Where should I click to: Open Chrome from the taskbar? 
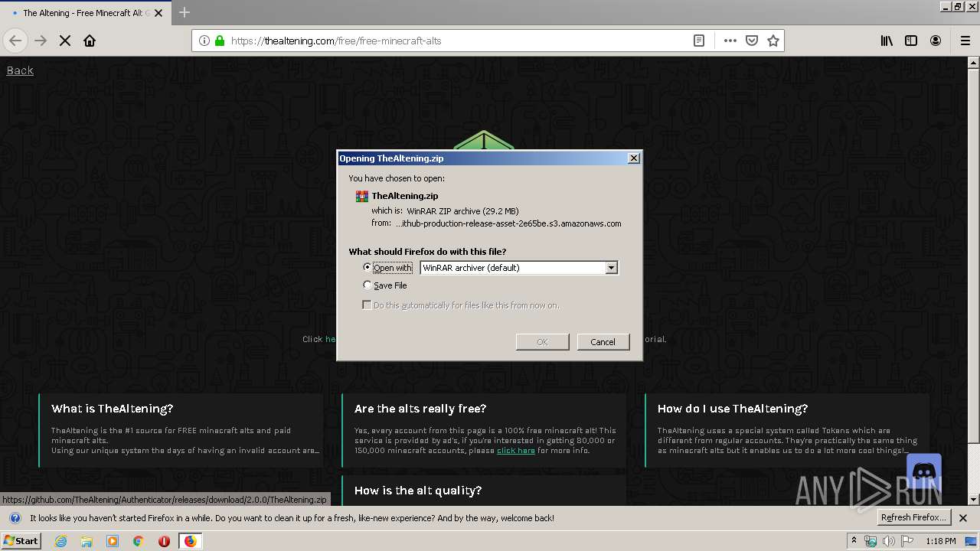pos(139,541)
